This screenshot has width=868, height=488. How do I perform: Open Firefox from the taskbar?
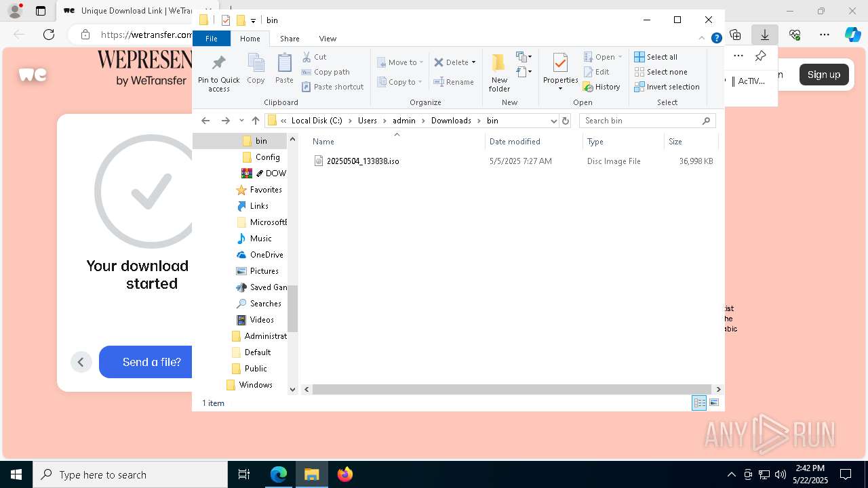pyautogui.click(x=345, y=474)
